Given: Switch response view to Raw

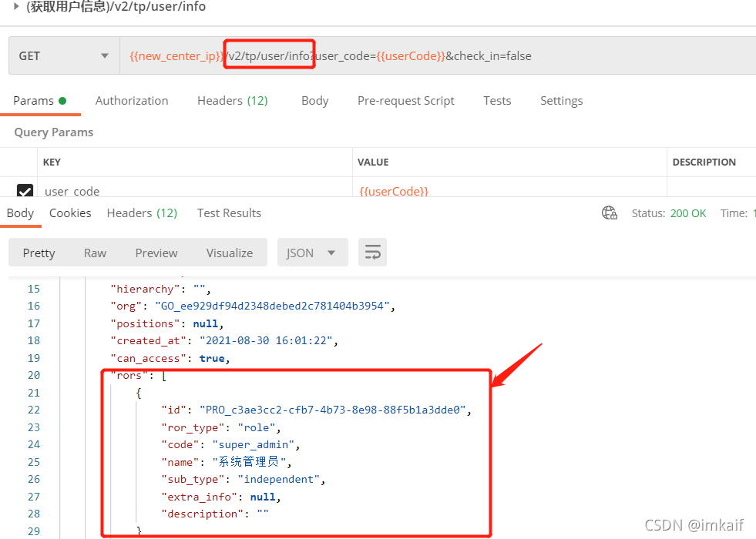Looking at the screenshot, I should 95,253.
